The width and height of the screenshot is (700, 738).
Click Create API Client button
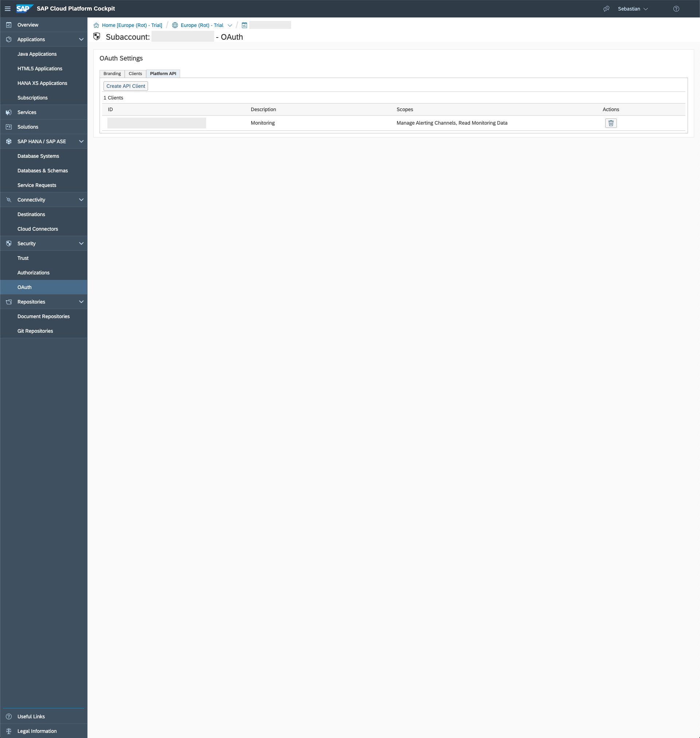[x=126, y=86]
